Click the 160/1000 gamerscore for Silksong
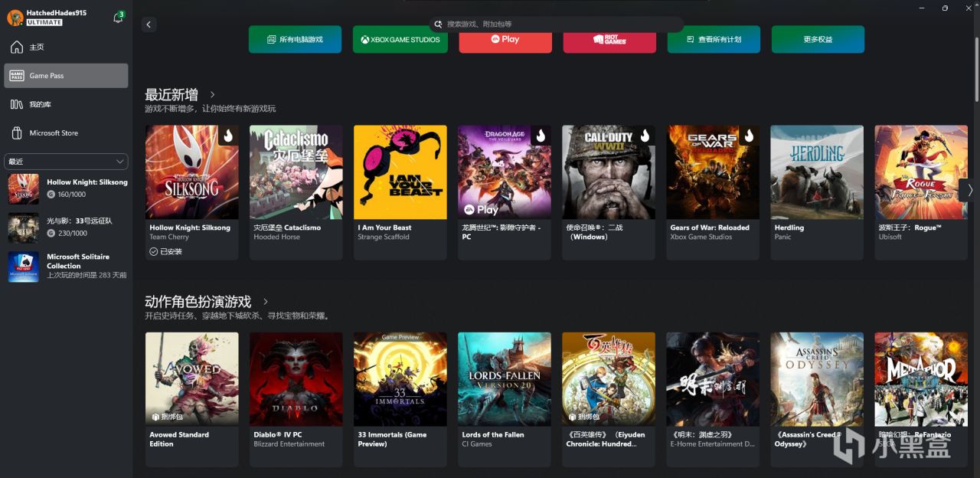 tap(67, 195)
